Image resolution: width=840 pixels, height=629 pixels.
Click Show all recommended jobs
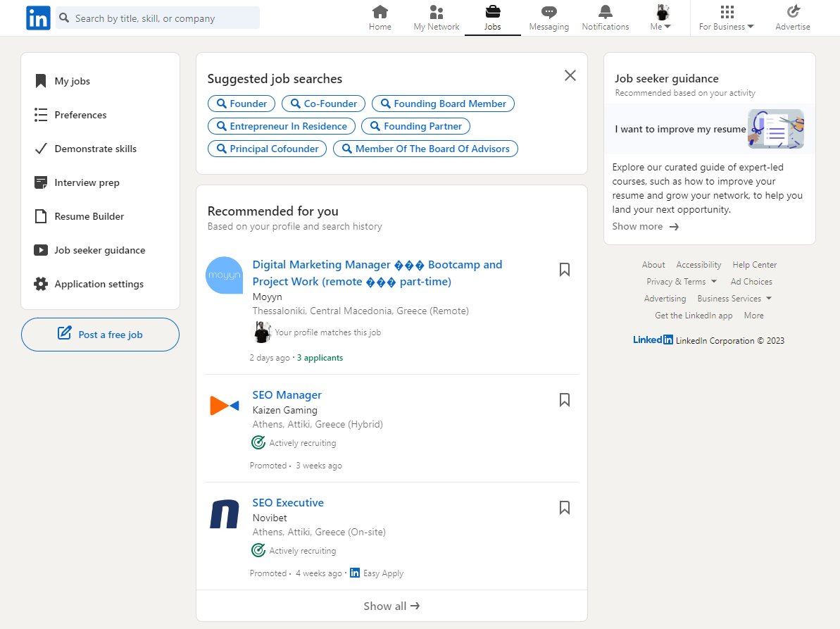391,606
